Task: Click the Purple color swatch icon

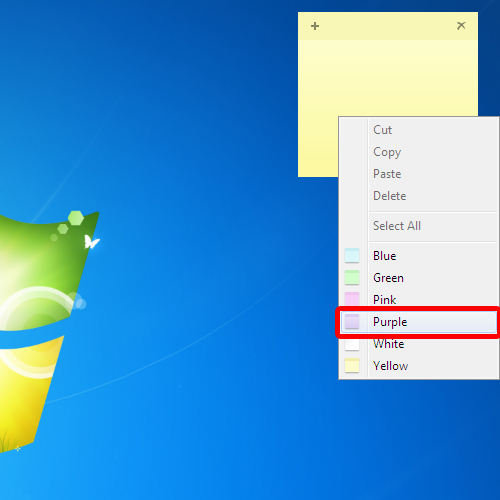Action: (352, 322)
